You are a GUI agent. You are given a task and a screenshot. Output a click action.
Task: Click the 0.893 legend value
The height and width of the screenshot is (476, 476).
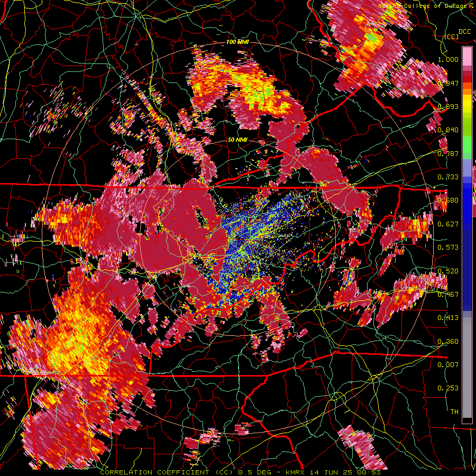tap(448, 106)
